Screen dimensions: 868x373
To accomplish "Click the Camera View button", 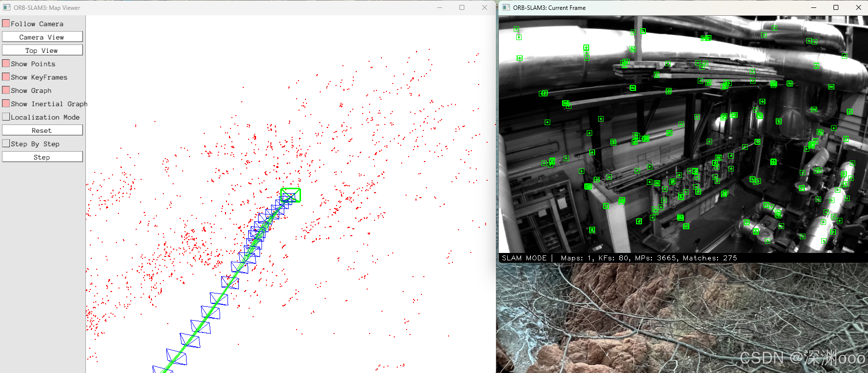I will (x=42, y=37).
